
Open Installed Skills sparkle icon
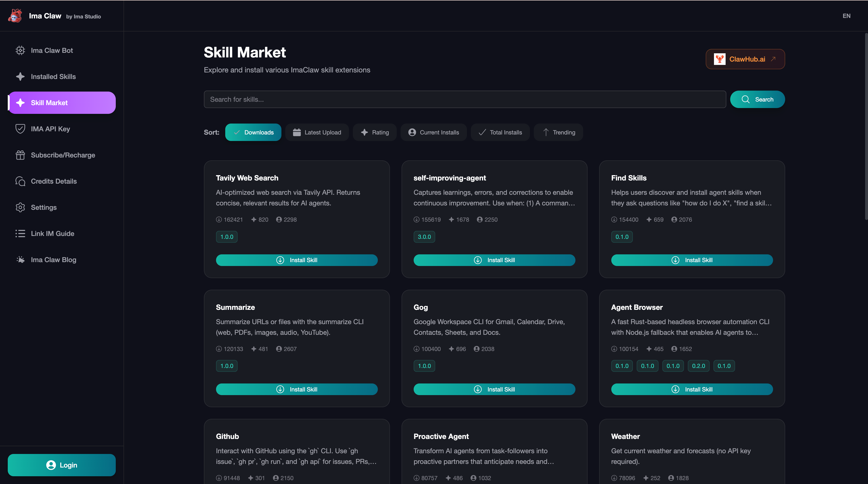20,77
